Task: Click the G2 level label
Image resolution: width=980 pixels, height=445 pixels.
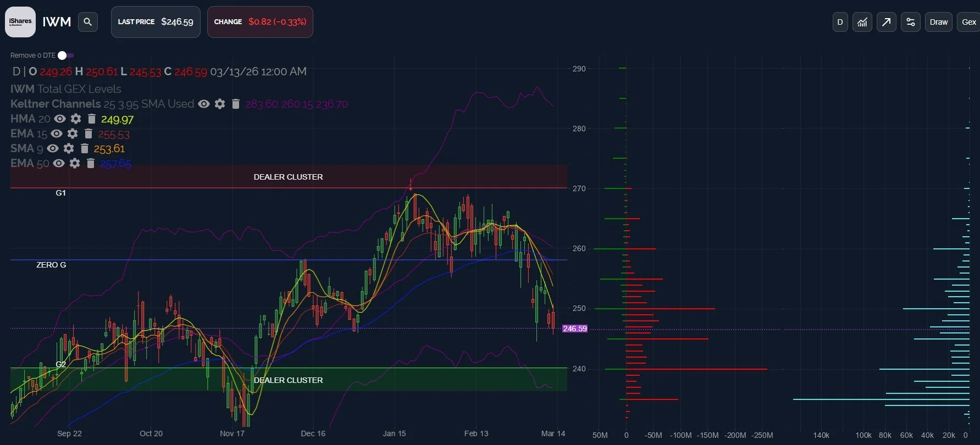Action: click(60, 364)
